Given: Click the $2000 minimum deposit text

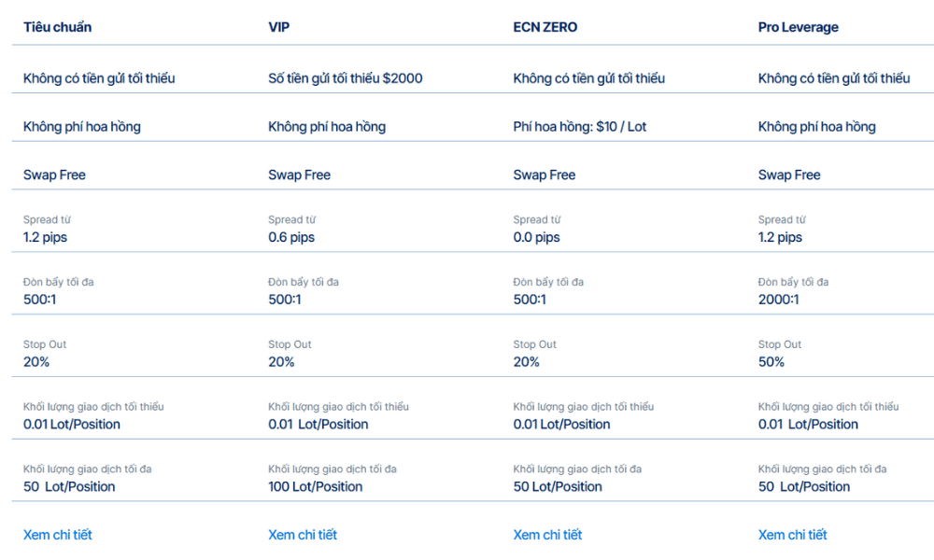Looking at the screenshot, I should [346, 78].
